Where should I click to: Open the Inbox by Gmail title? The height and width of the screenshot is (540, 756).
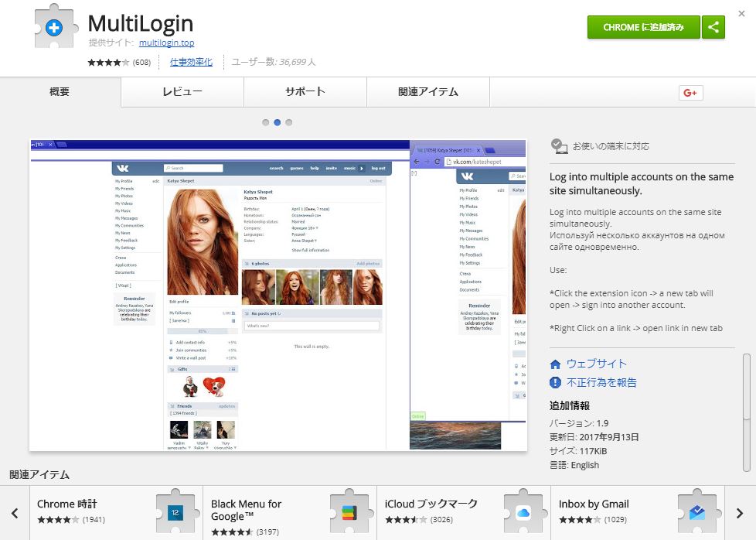click(594, 504)
